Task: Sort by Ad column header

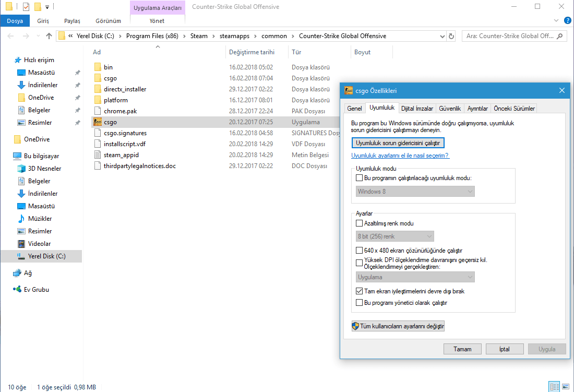Action: pos(97,52)
